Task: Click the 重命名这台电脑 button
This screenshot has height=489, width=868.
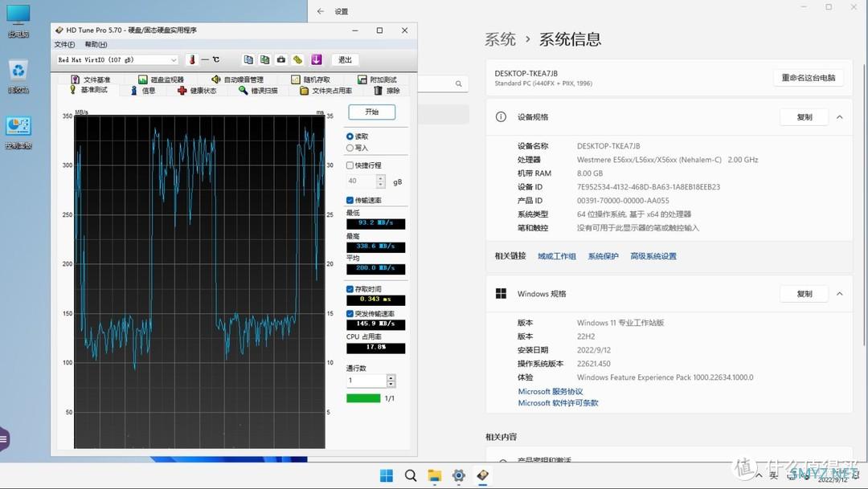Action: tap(809, 78)
